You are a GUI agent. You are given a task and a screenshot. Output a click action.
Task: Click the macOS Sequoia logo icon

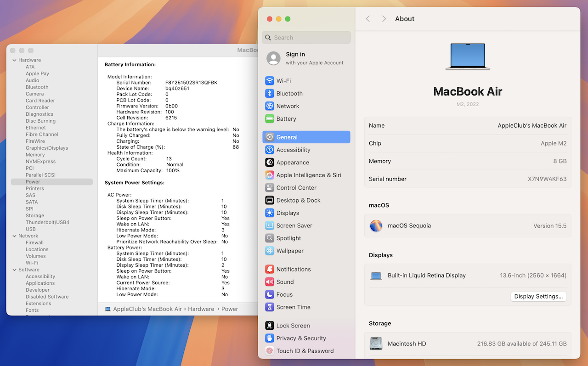pyautogui.click(x=376, y=225)
